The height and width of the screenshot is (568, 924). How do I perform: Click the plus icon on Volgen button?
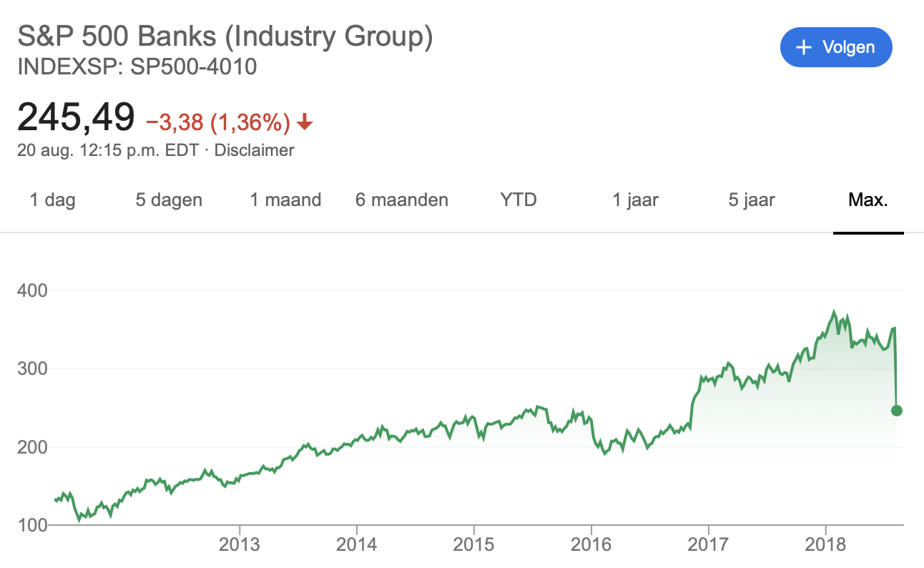[805, 47]
